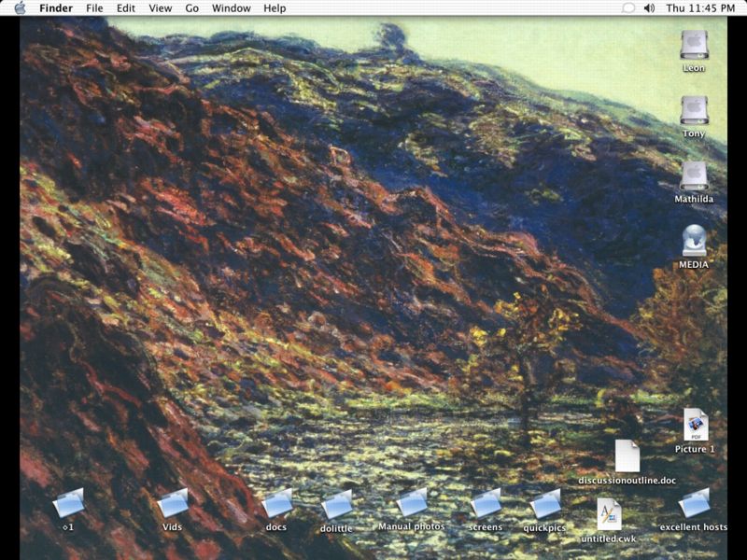This screenshot has width=747, height=560.
Task: Open the Go menu
Action: click(192, 8)
